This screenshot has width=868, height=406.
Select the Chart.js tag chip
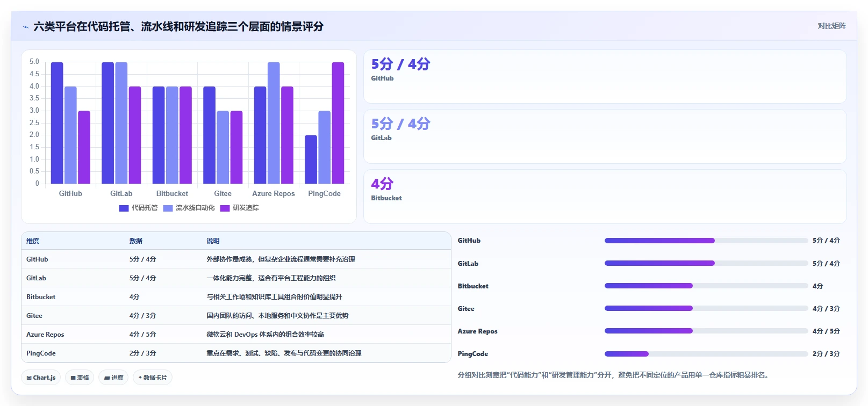(x=41, y=378)
